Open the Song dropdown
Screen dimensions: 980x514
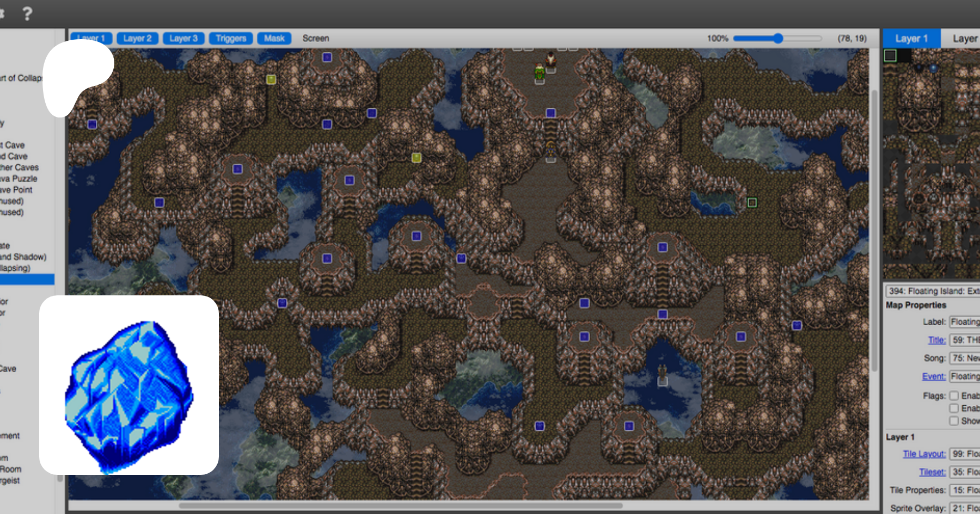pos(964,358)
